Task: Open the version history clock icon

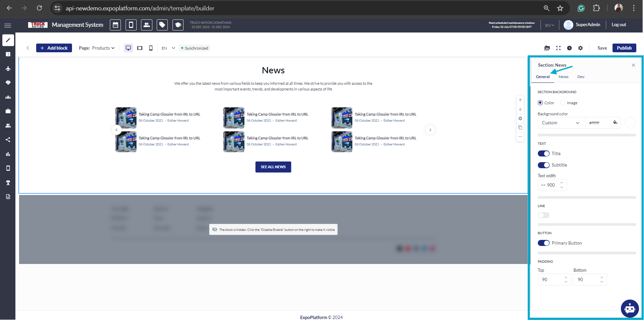Action: click(569, 48)
